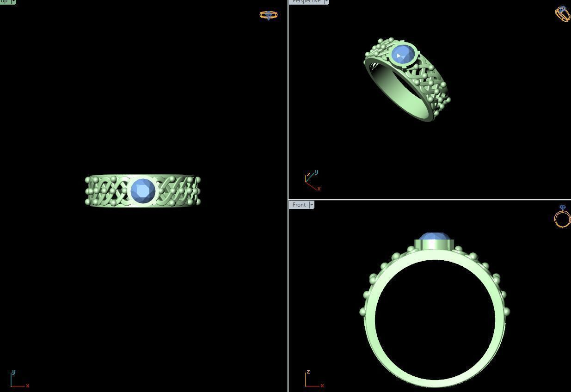The height and width of the screenshot is (392, 571).
Task: Click the Front view ring icon
Action: click(562, 217)
